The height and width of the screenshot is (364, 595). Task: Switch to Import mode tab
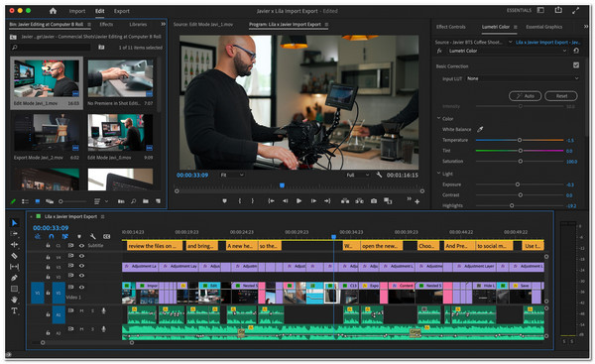tap(77, 11)
